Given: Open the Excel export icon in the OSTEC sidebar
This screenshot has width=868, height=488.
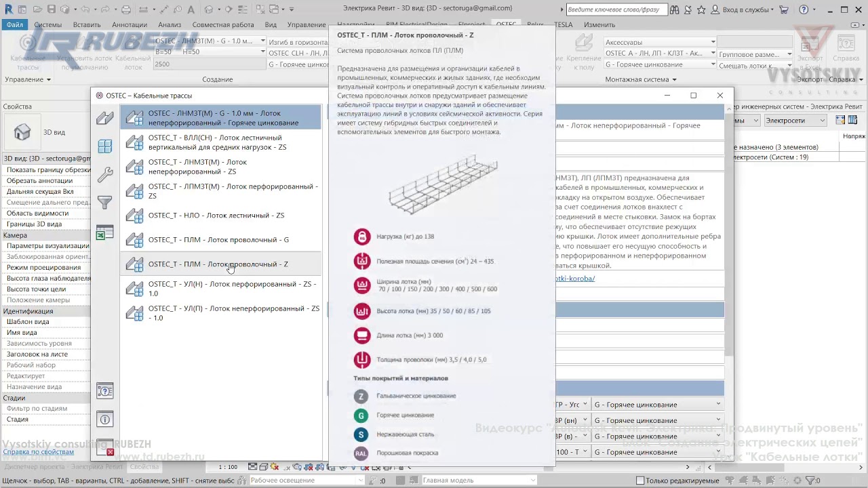Looking at the screenshot, I should click(x=105, y=232).
